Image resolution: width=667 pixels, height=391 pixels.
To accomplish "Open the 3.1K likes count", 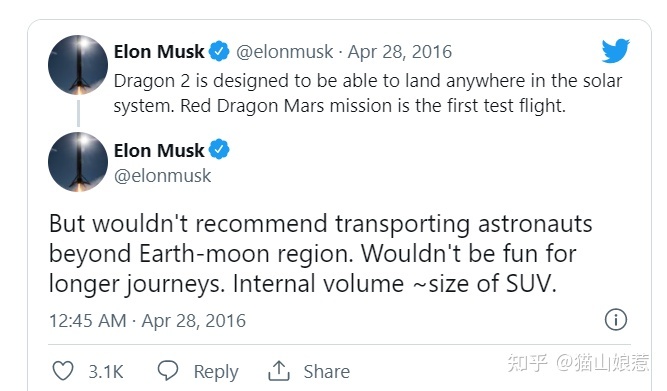I will [x=105, y=372].
